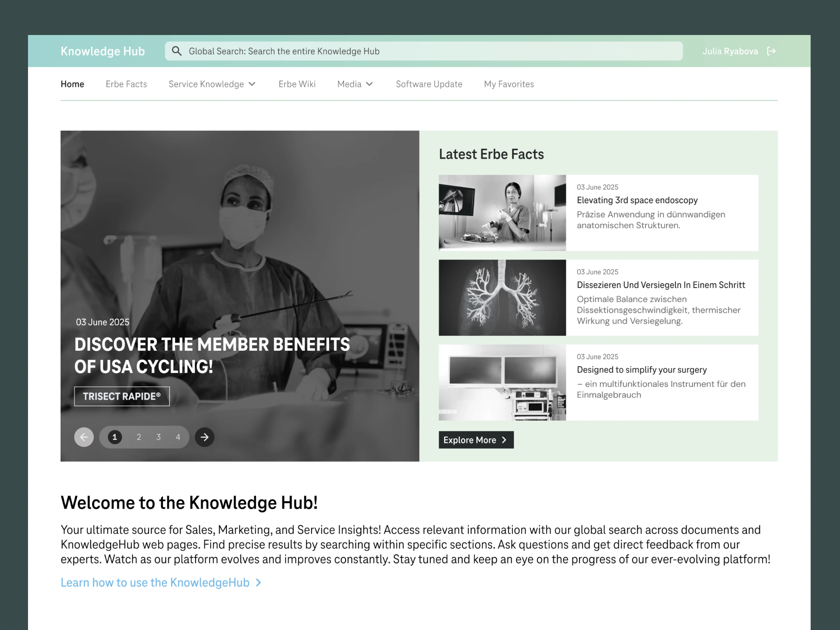Select slide 3 in the carousel pagination
This screenshot has height=630, width=840.
[158, 437]
